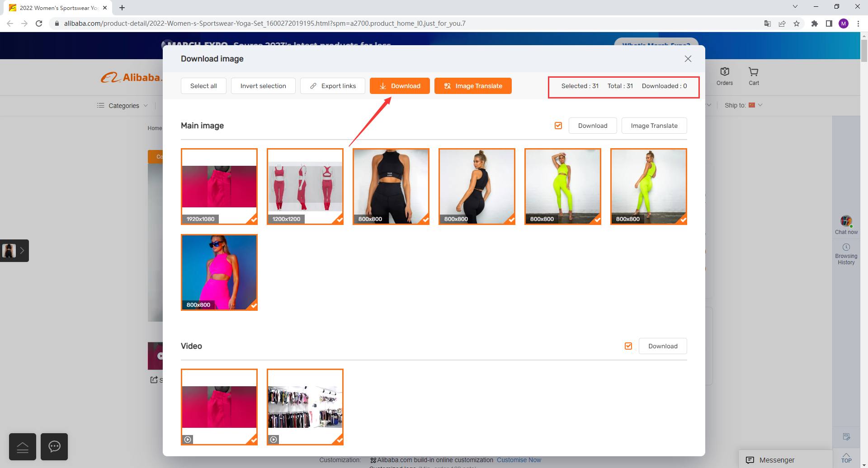
Task: Deselect black back-view yoga set thumbnail
Action: coord(477,186)
